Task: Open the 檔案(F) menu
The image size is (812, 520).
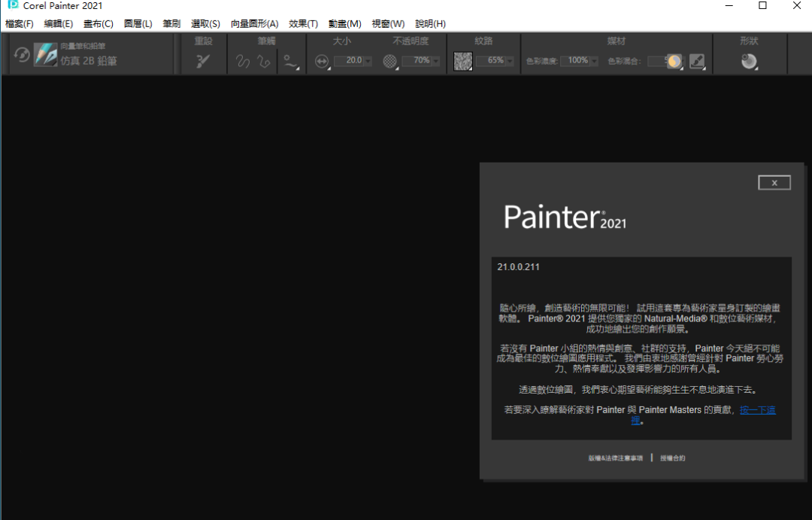Action: [19, 24]
